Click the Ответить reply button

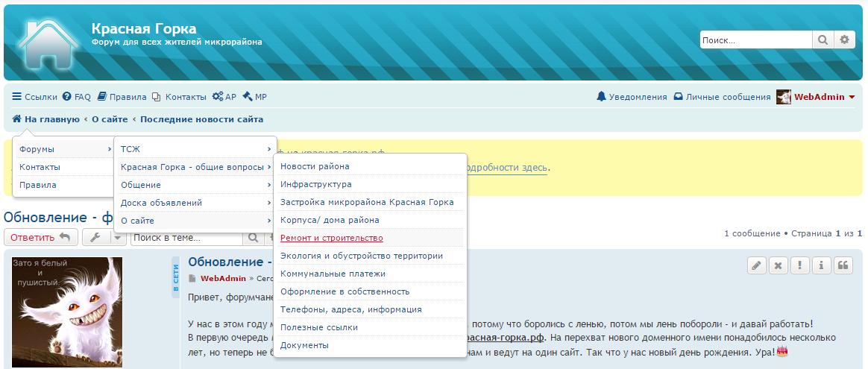coord(40,238)
